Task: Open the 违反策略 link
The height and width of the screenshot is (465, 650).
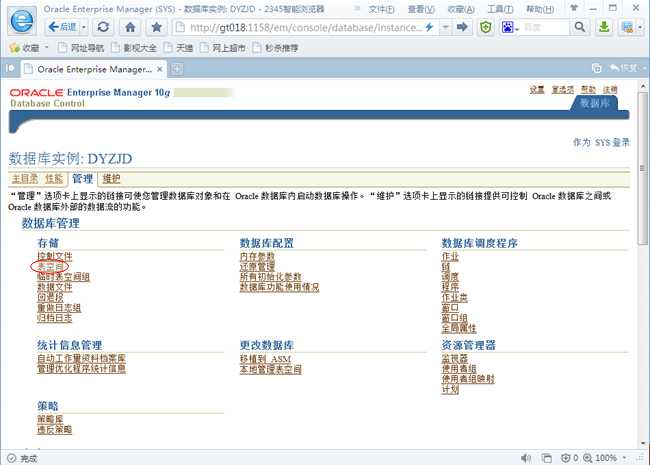Action: (x=54, y=430)
